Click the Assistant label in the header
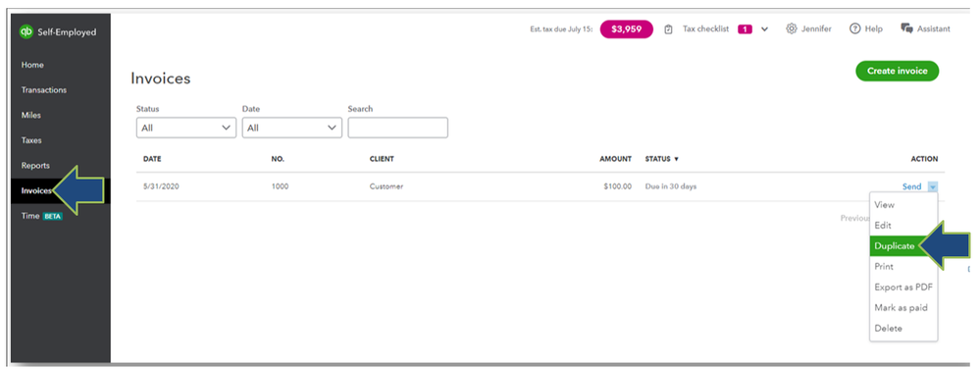Screen dimensions: 980x369 pyautogui.click(x=934, y=28)
